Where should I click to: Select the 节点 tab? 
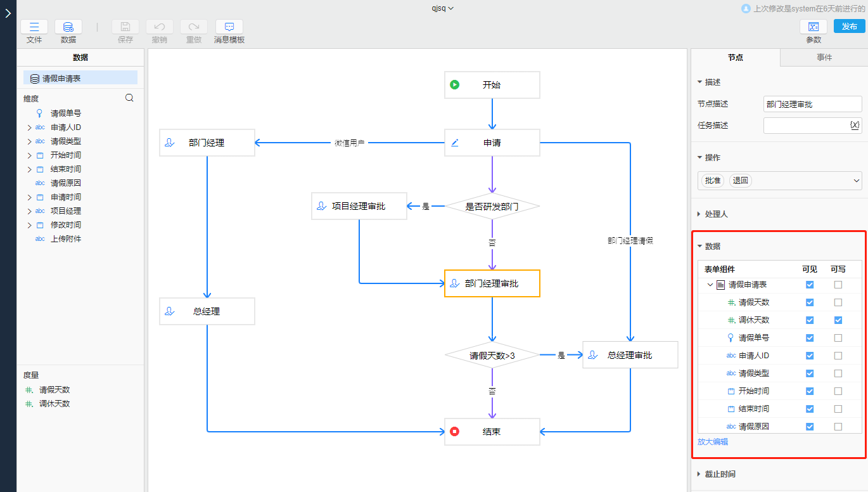[x=736, y=57]
